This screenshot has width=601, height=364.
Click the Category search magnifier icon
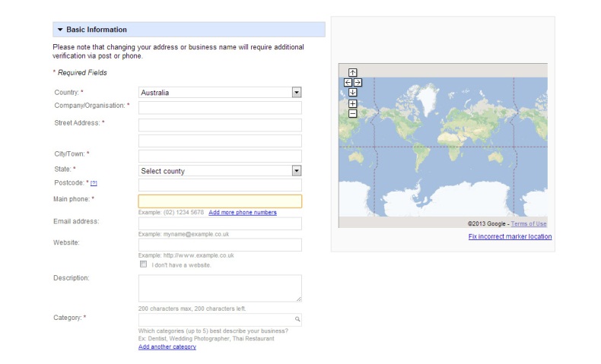point(297,319)
